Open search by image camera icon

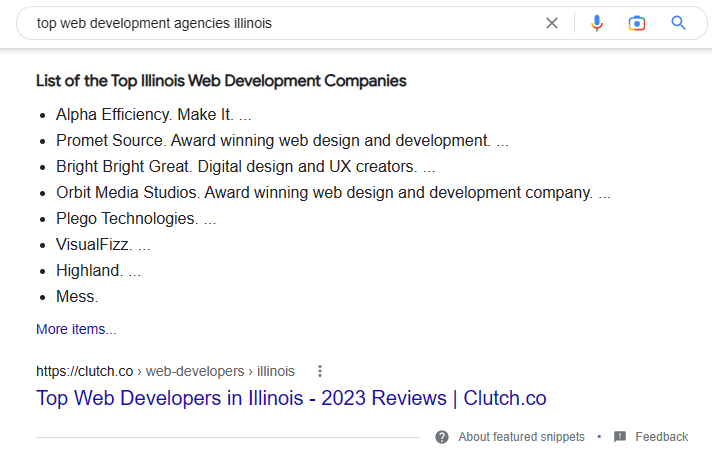click(637, 23)
